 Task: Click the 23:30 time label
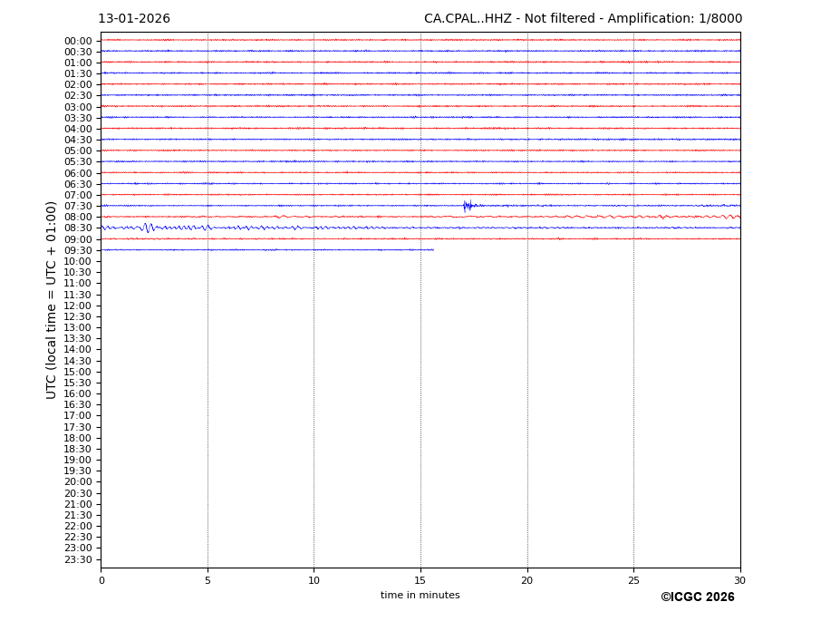(78, 559)
